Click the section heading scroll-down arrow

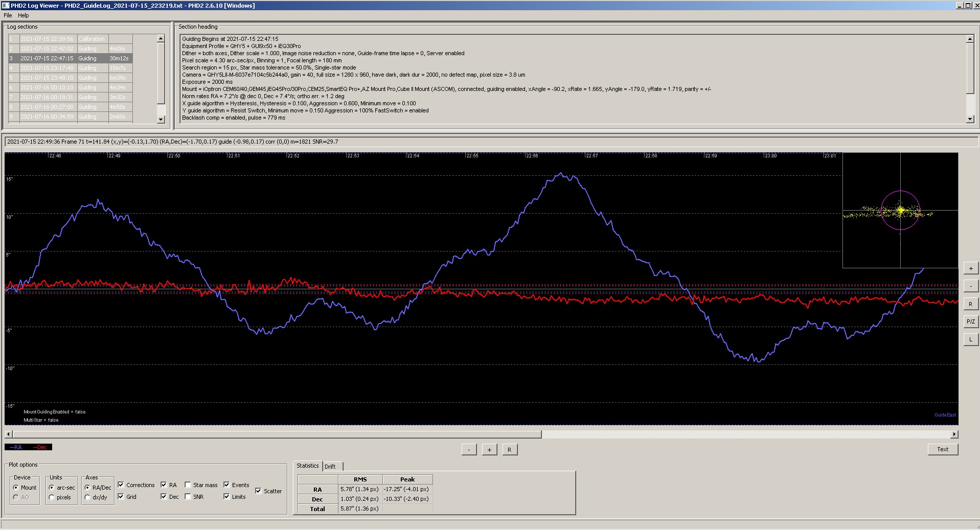[x=970, y=119]
